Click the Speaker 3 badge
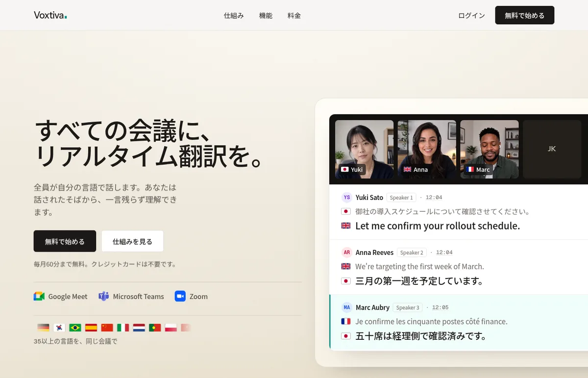The width and height of the screenshot is (588, 378). point(408,307)
